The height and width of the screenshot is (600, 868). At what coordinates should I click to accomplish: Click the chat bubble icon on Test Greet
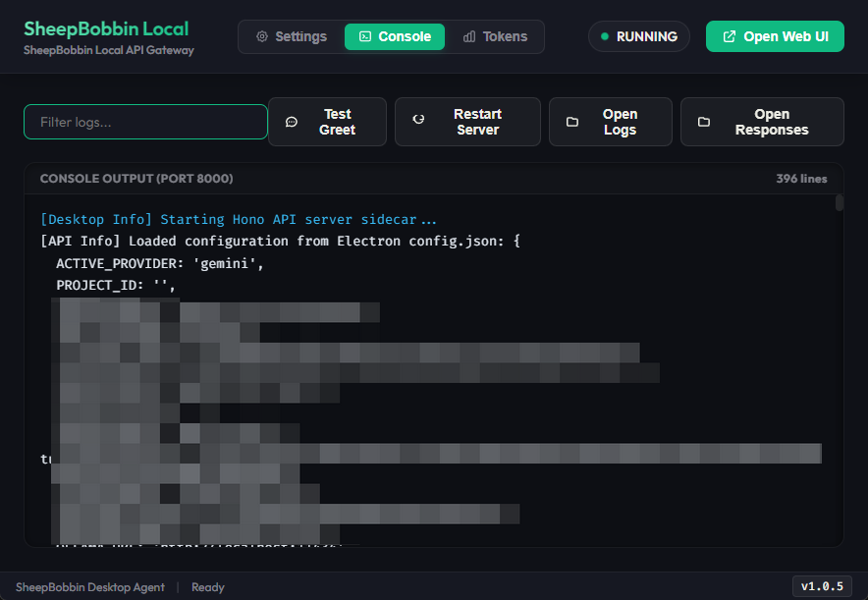(x=292, y=122)
